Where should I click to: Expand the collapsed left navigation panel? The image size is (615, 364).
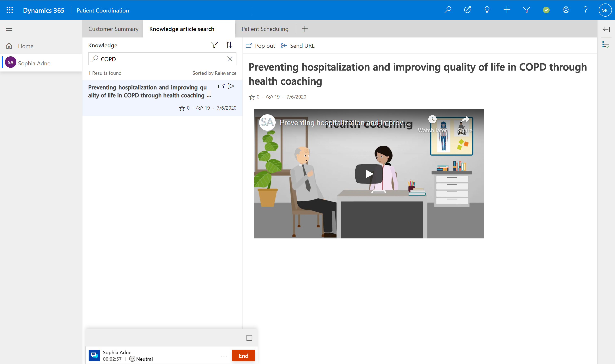(x=9, y=29)
